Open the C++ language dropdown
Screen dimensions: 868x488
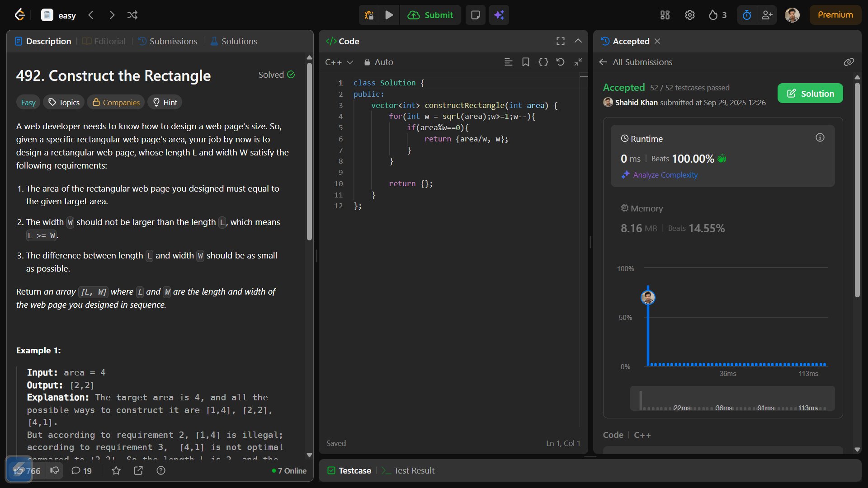click(339, 62)
